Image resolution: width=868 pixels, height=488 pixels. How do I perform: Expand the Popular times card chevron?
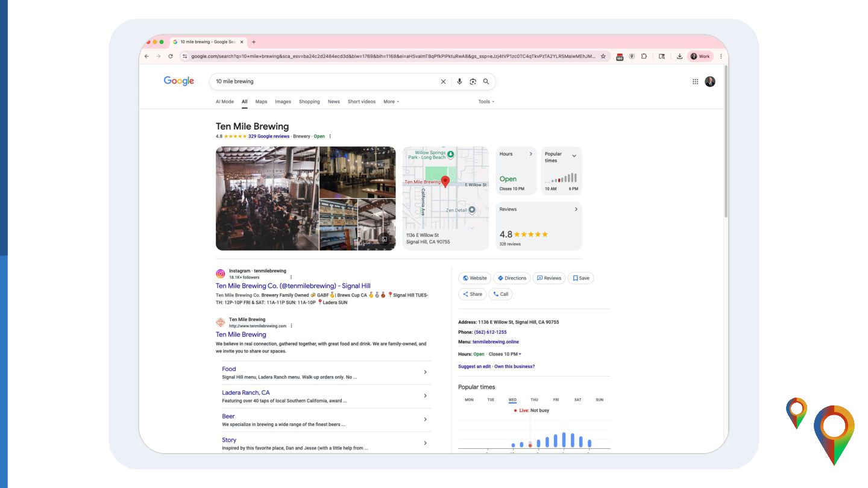pyautogui.click(x=574, y=155)
